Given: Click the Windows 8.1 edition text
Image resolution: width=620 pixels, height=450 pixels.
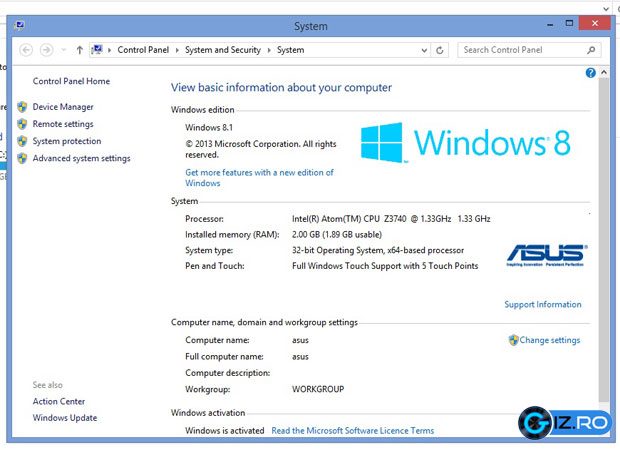Looking at the screenshot, I should tap(209, 127).
